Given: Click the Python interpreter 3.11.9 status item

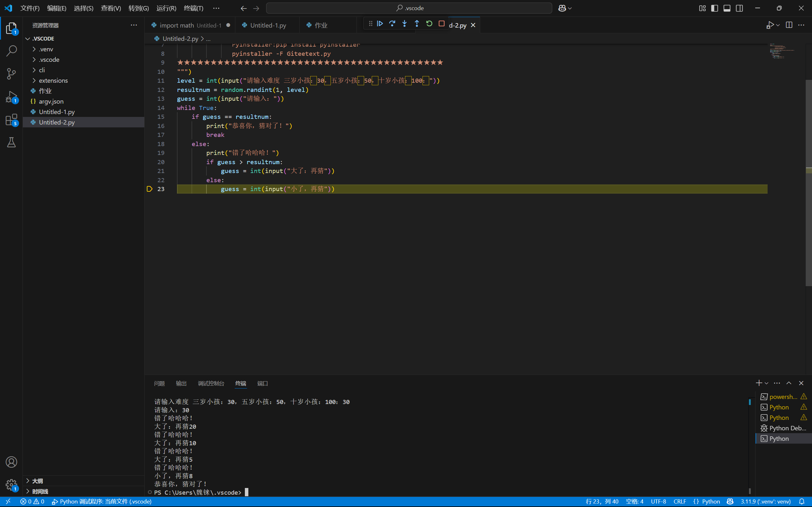Looking at the screenshot, I should (x=765, y=501).
